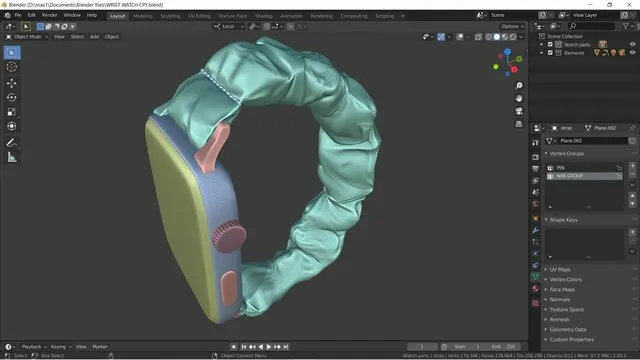The image size is (640, 360).
Task: Click the outliner search field
Action: coord(591,27)
